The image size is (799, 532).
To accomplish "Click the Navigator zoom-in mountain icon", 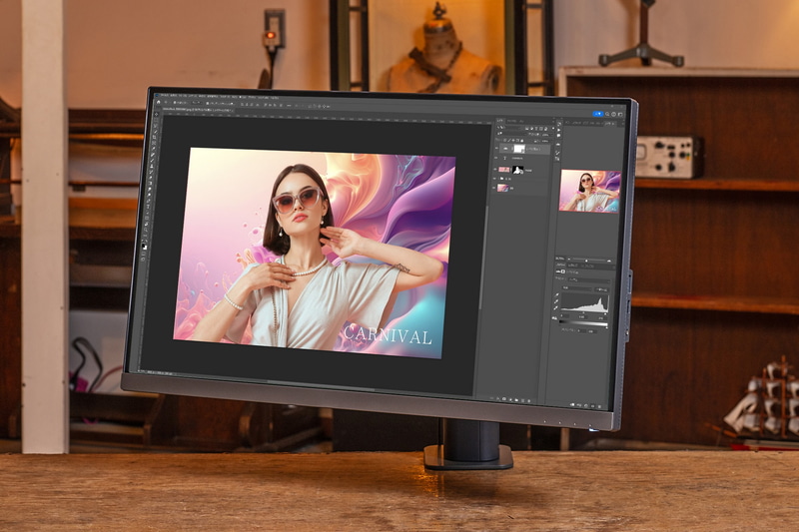I will pos(609,261).
